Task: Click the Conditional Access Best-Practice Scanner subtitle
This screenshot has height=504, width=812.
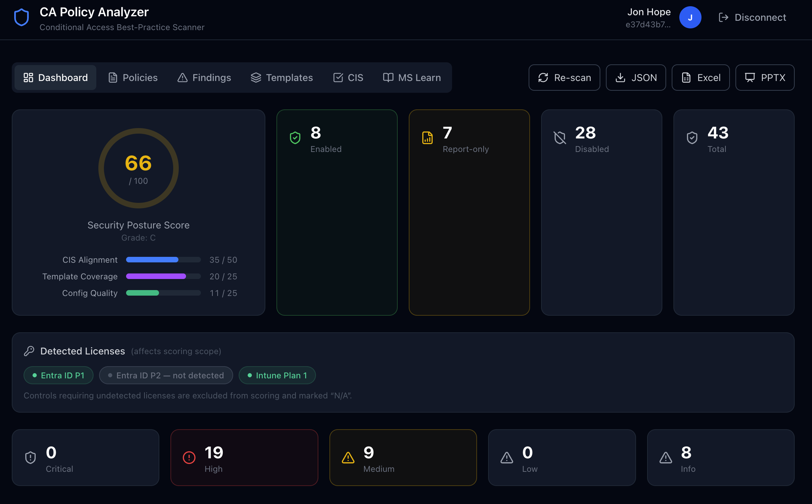Action: [122, 27]
